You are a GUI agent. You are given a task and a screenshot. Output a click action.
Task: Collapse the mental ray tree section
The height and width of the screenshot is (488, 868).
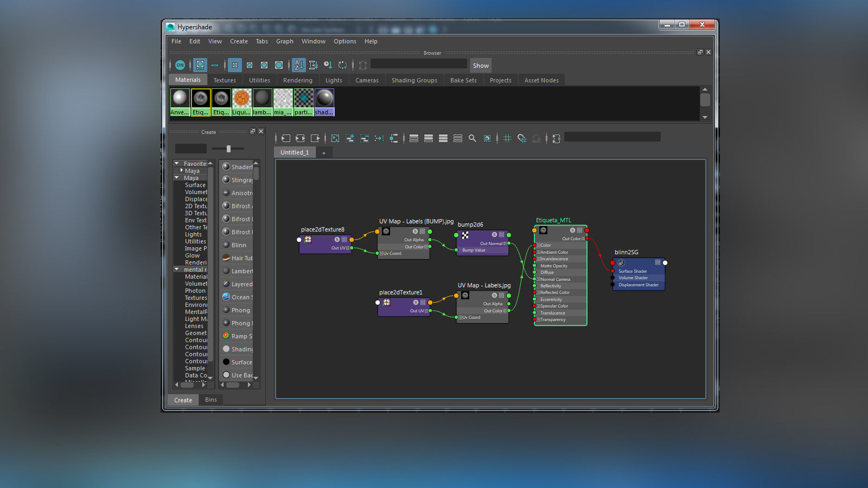(177, 269)
